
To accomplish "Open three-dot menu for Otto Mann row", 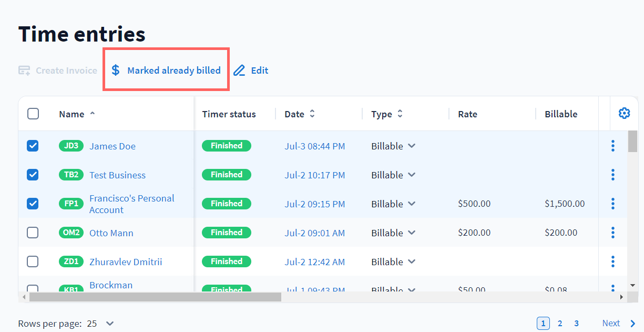I will [613, 233].
